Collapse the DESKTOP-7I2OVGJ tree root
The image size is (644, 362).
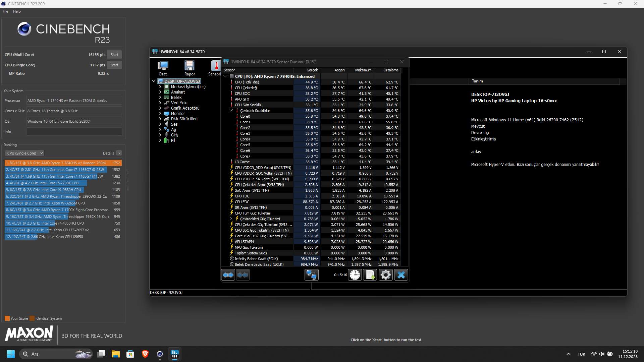point(154,81)
